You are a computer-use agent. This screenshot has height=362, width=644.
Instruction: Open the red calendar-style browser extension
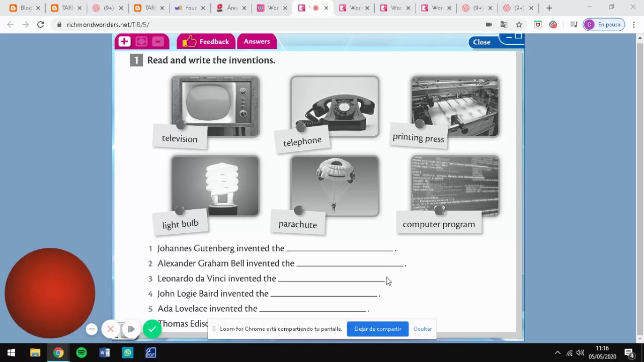[538, 24]
